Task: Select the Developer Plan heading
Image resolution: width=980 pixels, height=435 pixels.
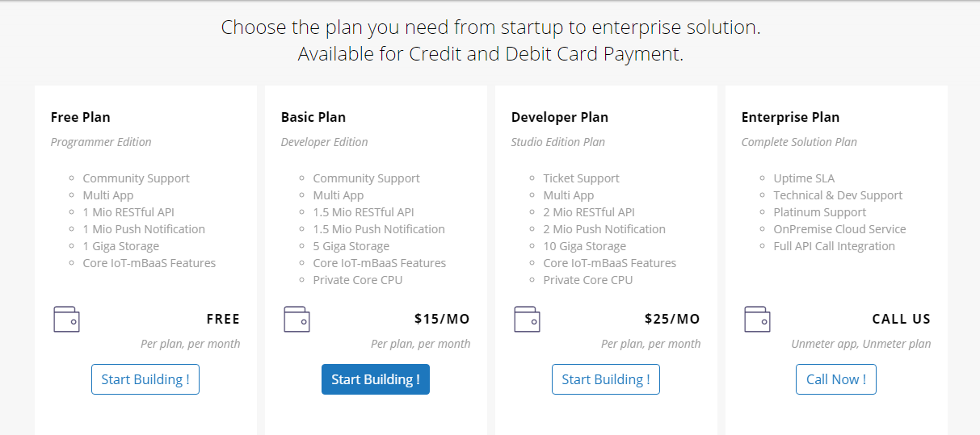Action: [x=560, y=117]
